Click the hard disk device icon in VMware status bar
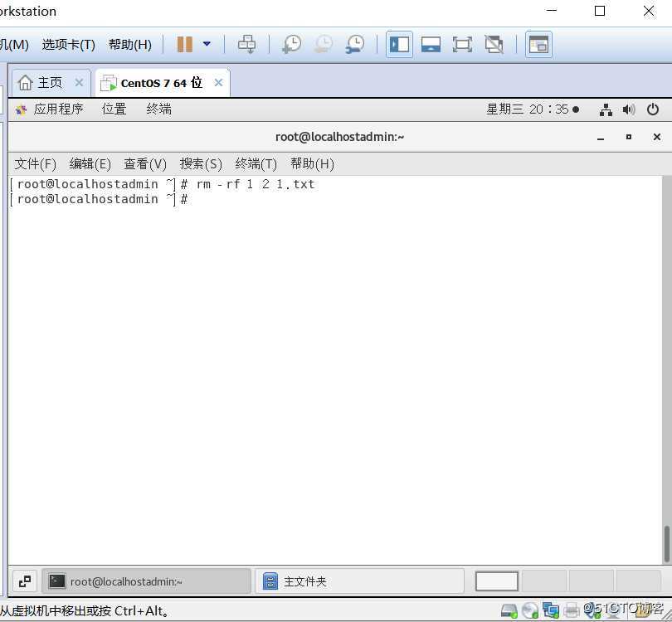Viewport: 672px width, 622px height. (509, 610)
